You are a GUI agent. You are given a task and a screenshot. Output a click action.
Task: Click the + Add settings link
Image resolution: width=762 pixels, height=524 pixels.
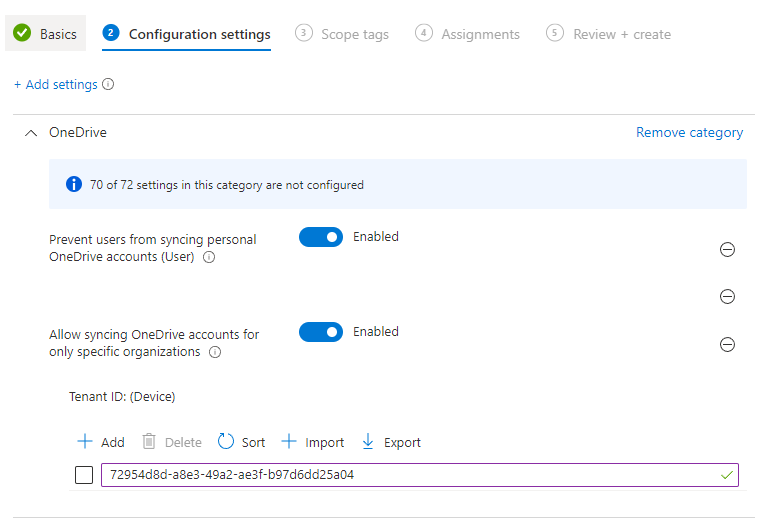[x=56, y=85]
